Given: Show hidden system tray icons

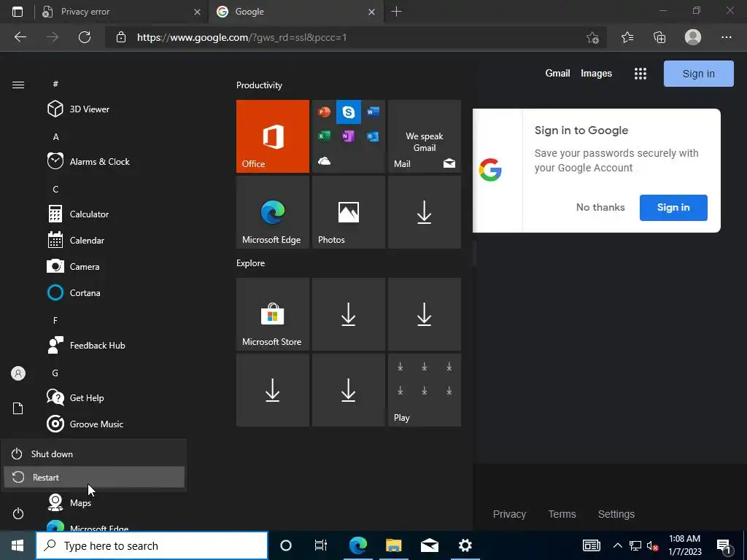Looking at the screenshot, I should [617, 545].
